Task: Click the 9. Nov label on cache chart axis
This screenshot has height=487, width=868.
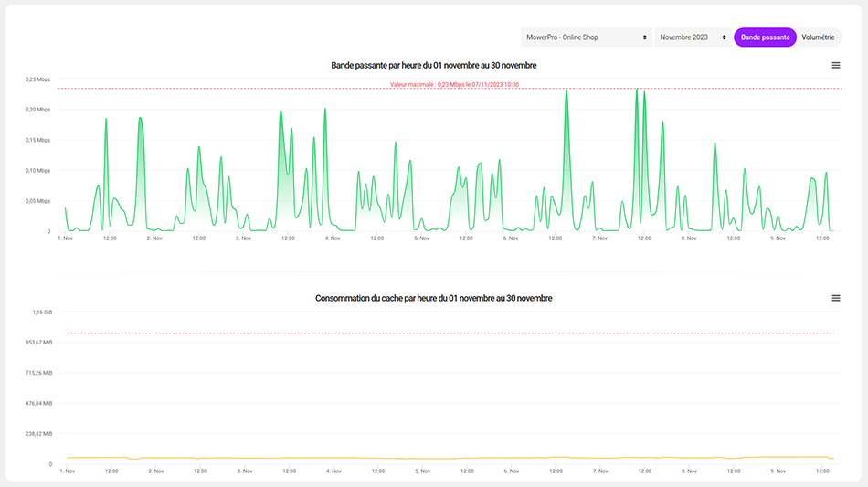Action: coord(778,471)
